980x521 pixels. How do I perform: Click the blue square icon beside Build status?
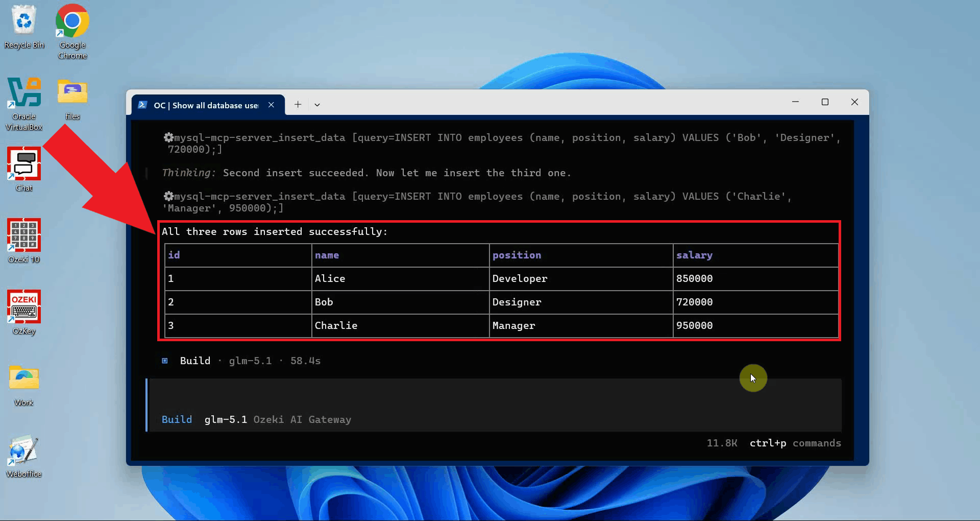pos(165,361)
